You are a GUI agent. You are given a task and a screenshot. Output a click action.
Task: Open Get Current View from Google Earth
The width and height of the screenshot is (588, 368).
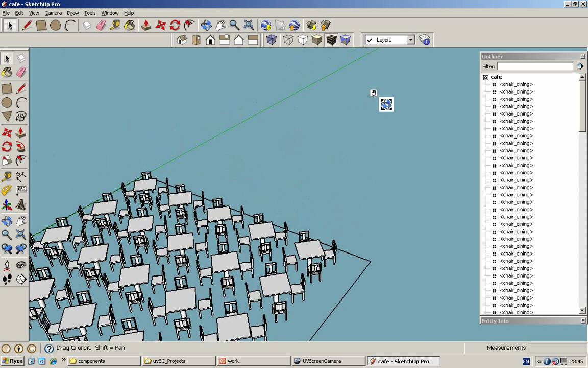click(266, 25)
